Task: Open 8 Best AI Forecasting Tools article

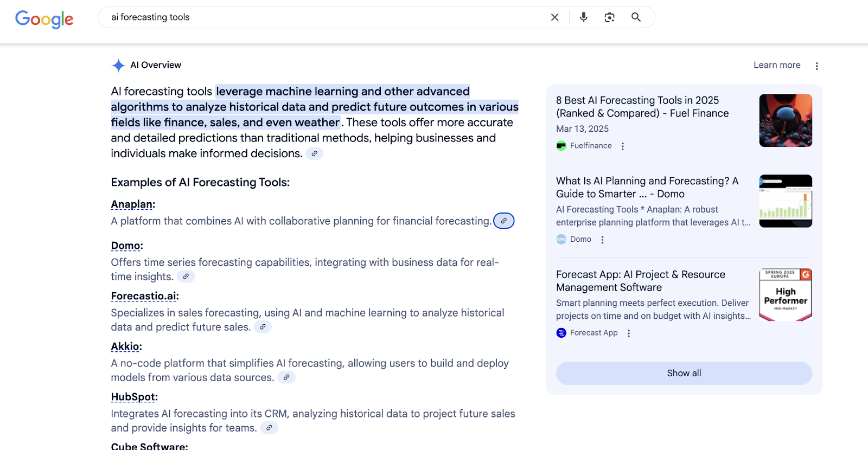Action: pyautogui.click(x=642, y=107)
